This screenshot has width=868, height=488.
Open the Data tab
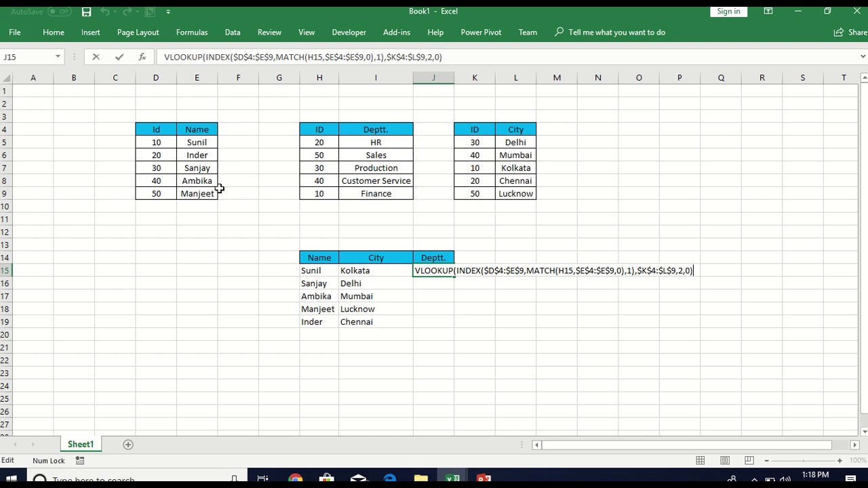pos(233,32)
